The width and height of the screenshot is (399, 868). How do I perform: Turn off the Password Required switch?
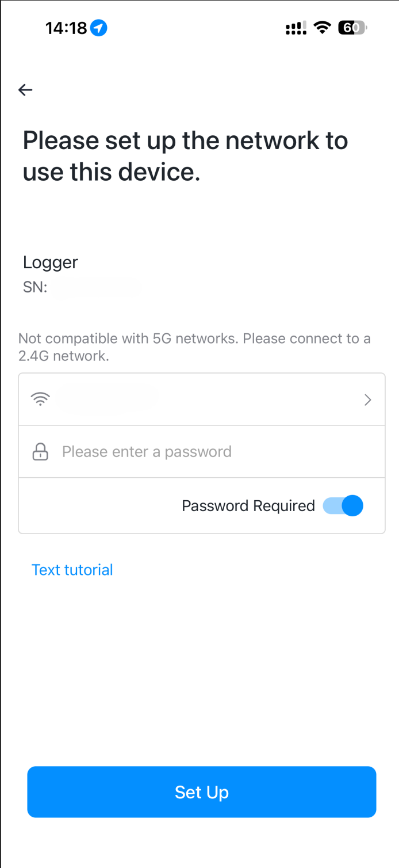[x=343, y=506]
